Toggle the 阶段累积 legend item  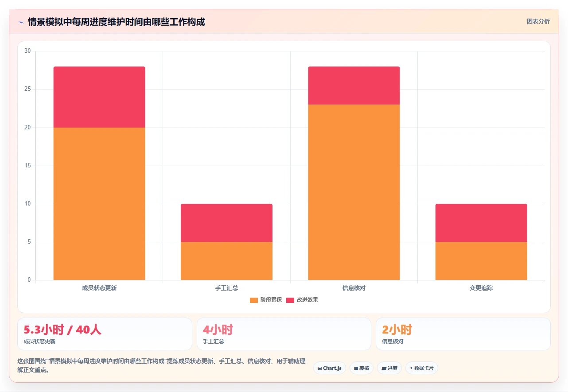coord(265,300)
